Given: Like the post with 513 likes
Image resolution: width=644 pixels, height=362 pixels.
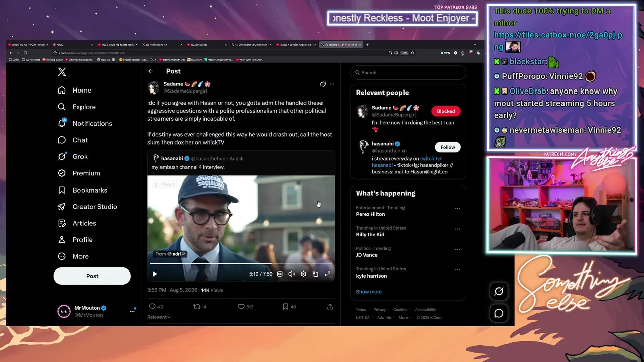Looking at the screenshot, I should [x=241, y=307].
